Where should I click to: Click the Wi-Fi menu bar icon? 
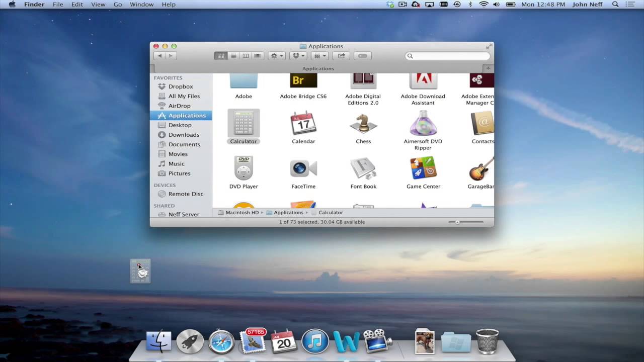tap(484, 5)
